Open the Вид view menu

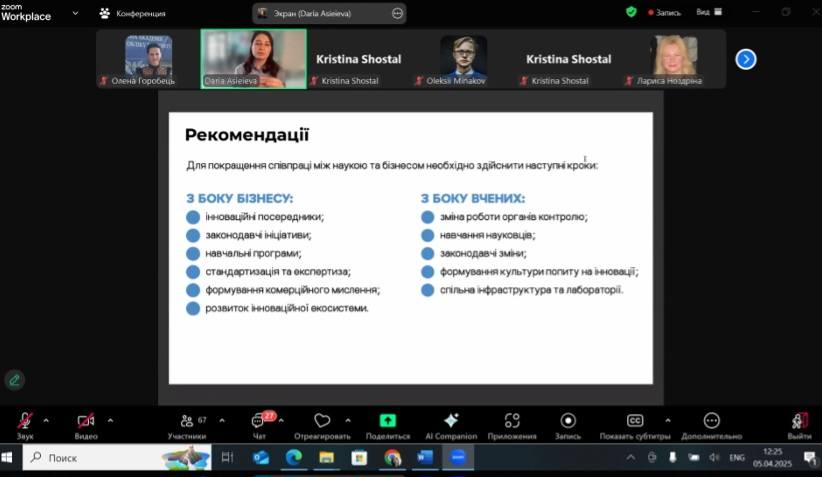(x=707, y=13)
